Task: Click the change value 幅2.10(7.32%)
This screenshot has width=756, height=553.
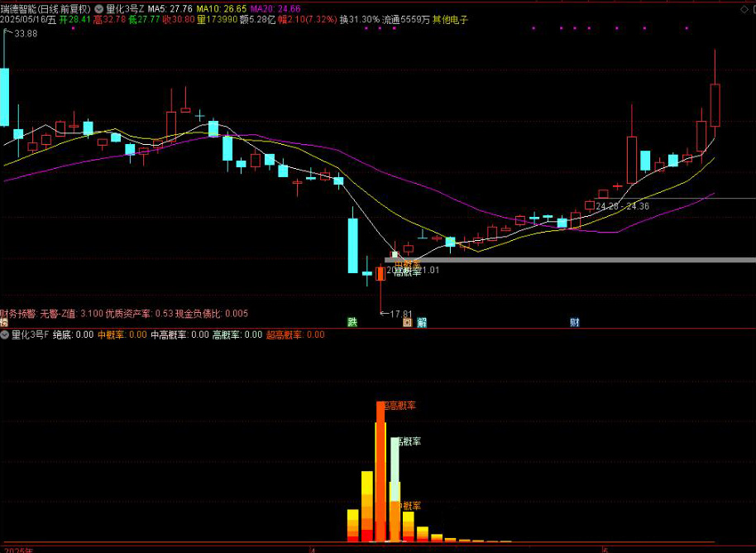Action: point(308,20)
